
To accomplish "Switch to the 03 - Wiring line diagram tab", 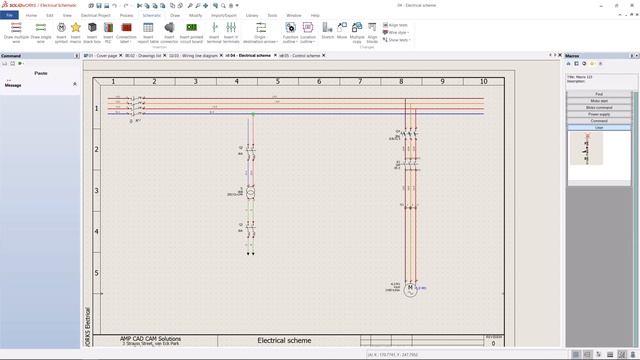I will pyautogui.click(x=193, y=56).
